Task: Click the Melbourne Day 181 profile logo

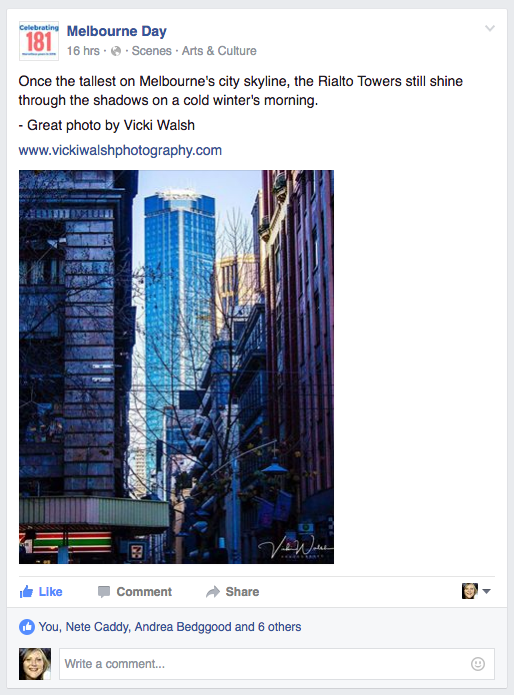Action: pyautogui.click(x=39, y=41)
